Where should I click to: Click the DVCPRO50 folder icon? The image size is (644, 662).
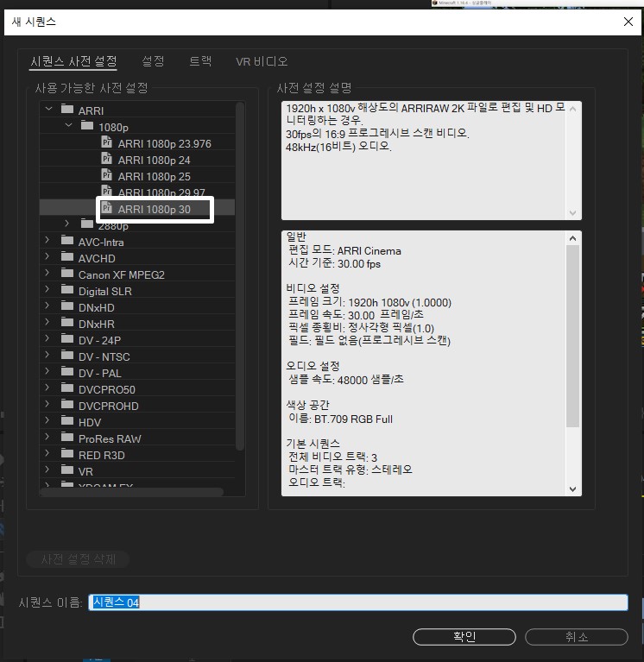click(67, 388)
